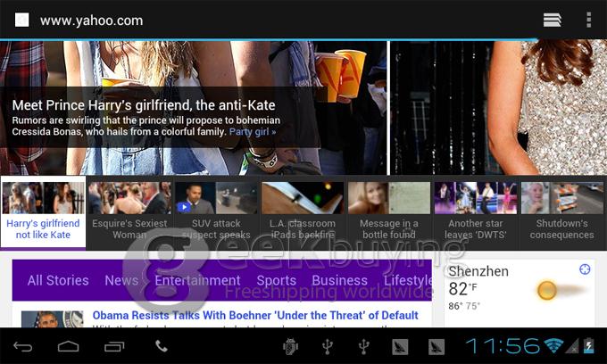Tap the page favicon beside the URL
This screenshot has height=364, width=607.
(x=21, y=21)
